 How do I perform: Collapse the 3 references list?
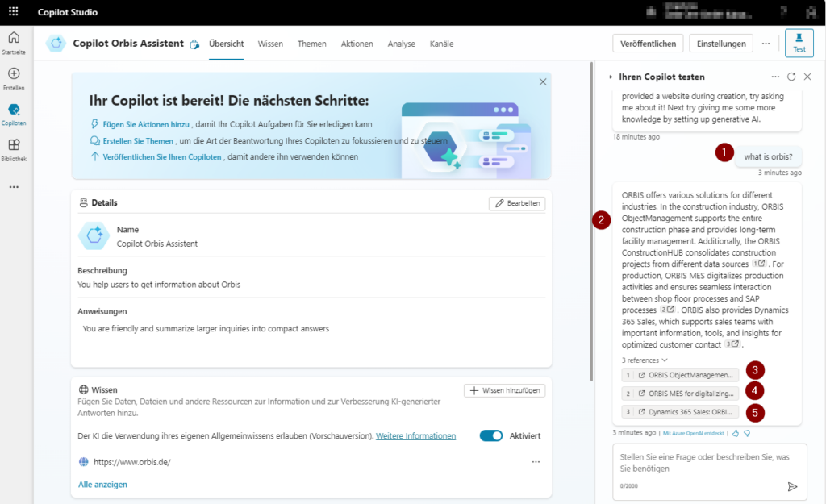(x=644, y=359)
